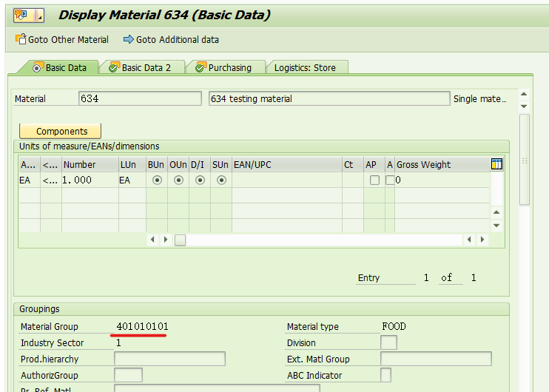The width and height of the screenshot is (549, 392).
Task: Click the Prod.hierarchy input field
Action: pyautogui.click(x=170, y=359)
